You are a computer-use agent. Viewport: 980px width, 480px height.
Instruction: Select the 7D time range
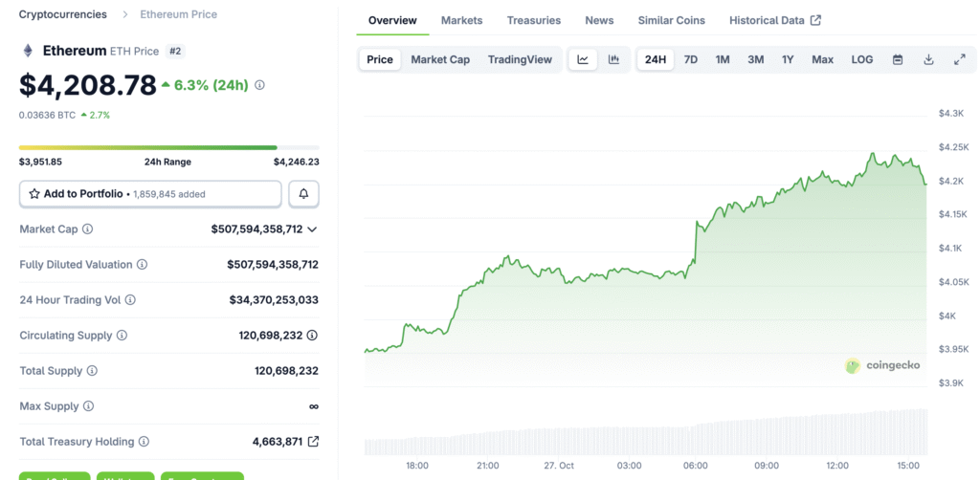(690, 59)
